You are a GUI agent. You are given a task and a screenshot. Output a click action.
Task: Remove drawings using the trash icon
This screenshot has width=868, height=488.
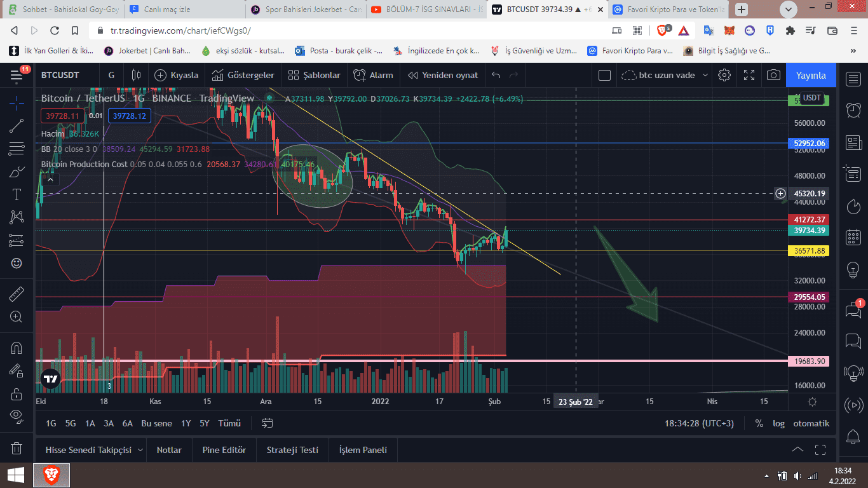tap(17, 448)
